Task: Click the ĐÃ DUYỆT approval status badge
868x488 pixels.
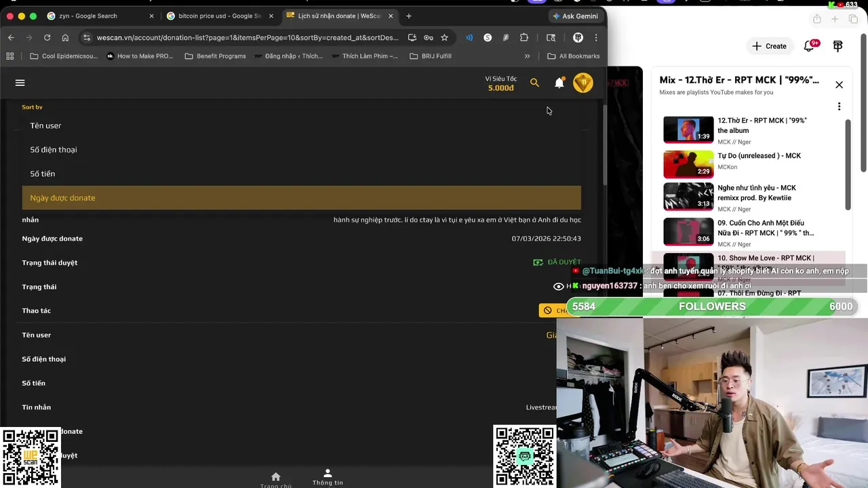Action: tap(557, 262)
